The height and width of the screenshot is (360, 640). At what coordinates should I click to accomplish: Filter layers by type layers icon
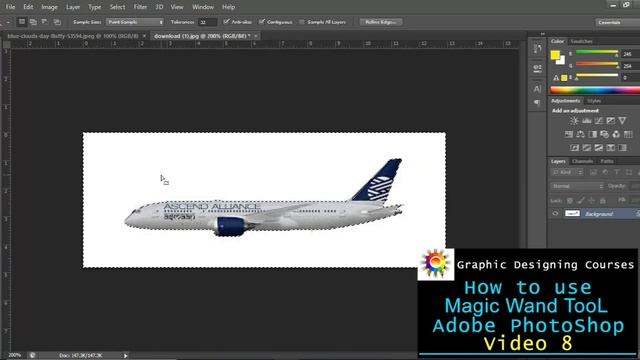[617, 173]
